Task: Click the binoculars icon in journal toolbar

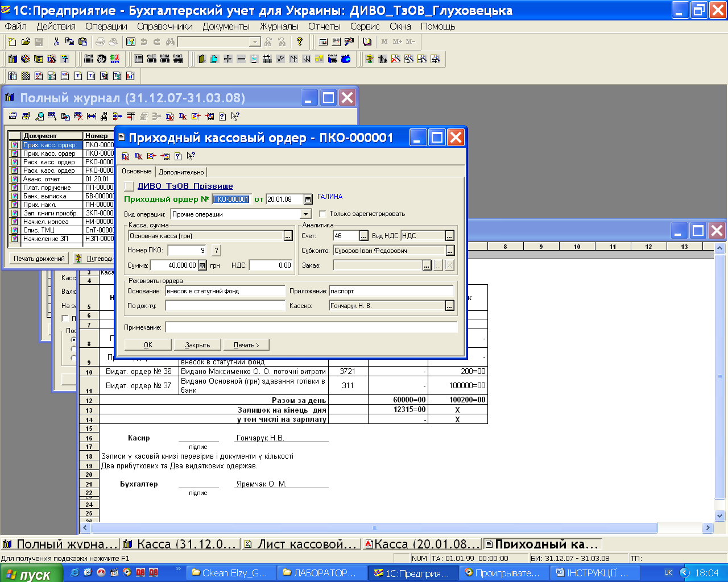Action: coord(104,117)
